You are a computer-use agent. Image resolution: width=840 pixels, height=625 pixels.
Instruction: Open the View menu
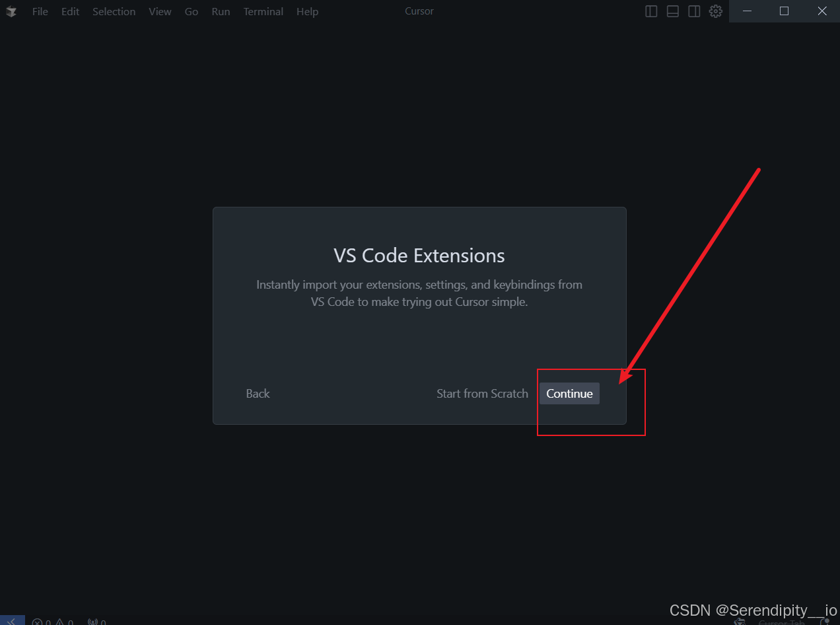tap(160, 11)
